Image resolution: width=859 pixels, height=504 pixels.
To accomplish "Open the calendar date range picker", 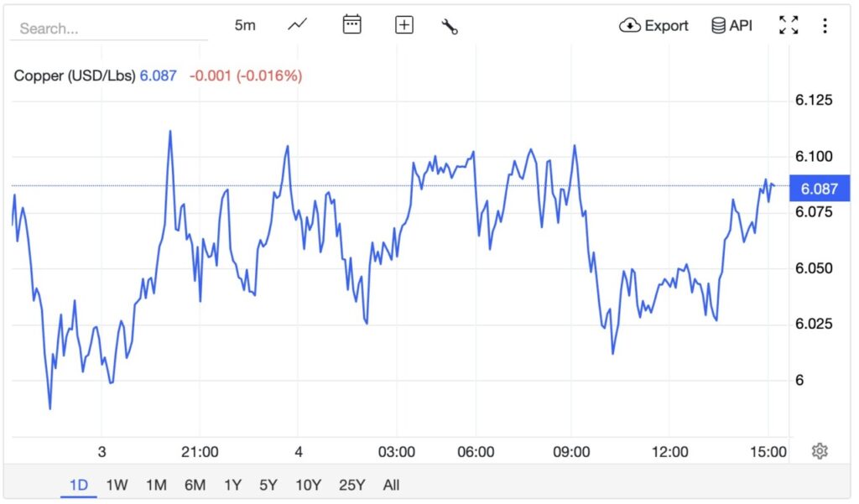I will point(351,25).
